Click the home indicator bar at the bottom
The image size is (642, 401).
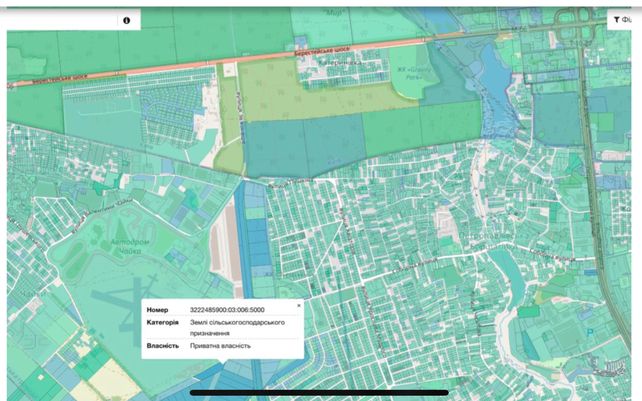click(319, 393)
